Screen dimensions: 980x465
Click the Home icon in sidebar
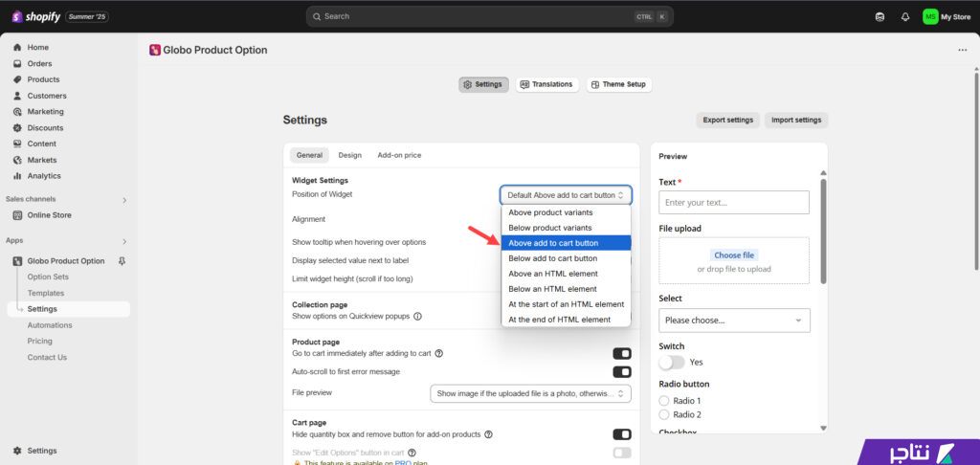[x=17, y=48]
